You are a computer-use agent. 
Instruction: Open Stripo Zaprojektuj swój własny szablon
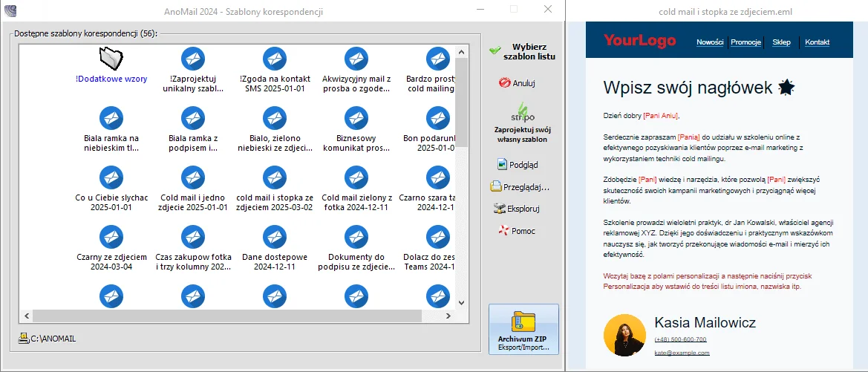[523, 123]
